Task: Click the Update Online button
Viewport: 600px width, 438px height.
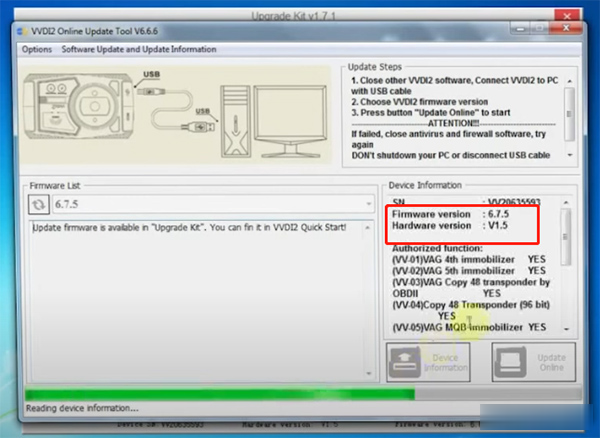Action: pos(533,362)
